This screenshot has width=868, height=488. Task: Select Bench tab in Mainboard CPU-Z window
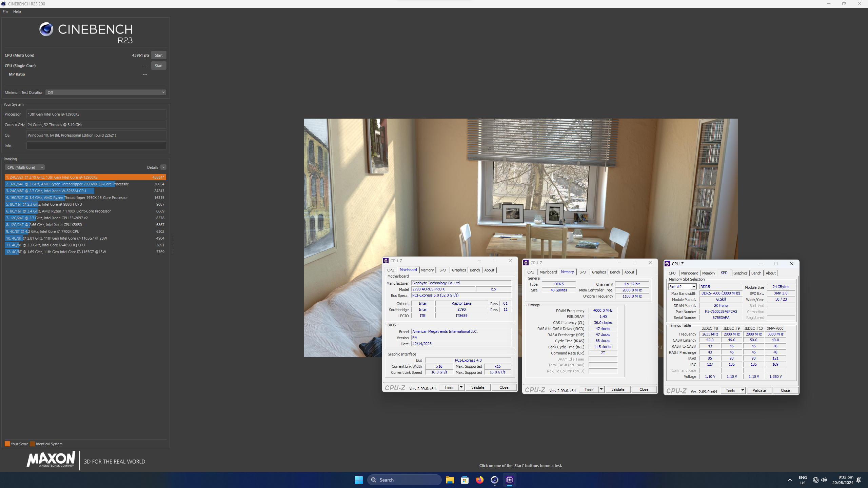pos(475,270)
